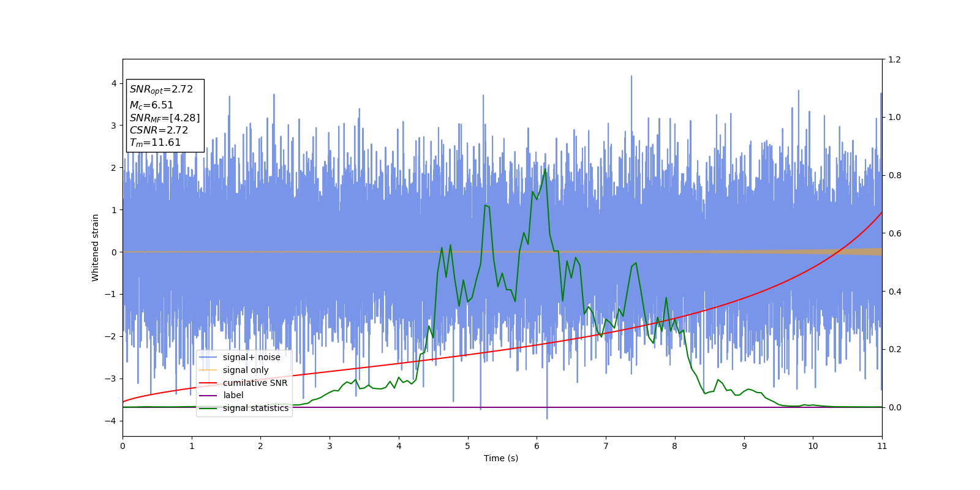Click left y-axis tick label −4
980x490 pixels.
point(110,421)
